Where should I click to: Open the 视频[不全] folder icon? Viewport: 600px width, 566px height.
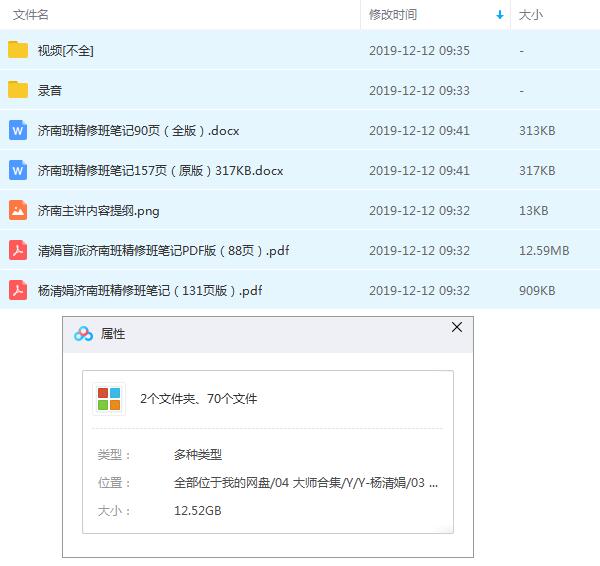tap(18, 50)
